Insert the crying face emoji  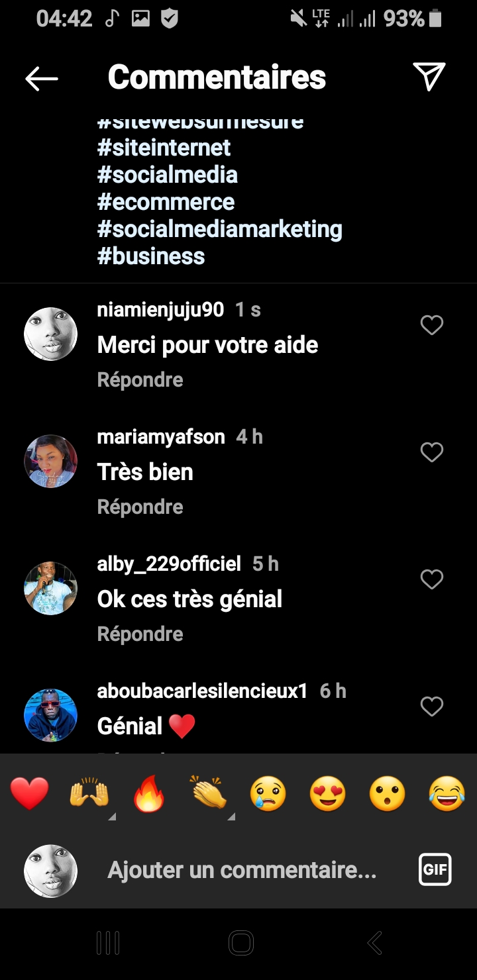coord(268,795)
